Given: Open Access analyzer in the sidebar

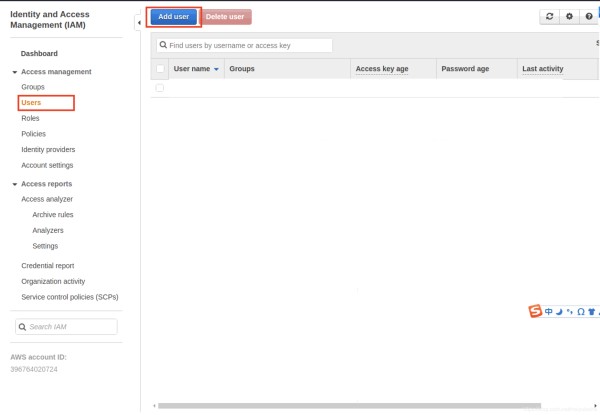Looking at the screenshot, I should [x=47, y=199].
